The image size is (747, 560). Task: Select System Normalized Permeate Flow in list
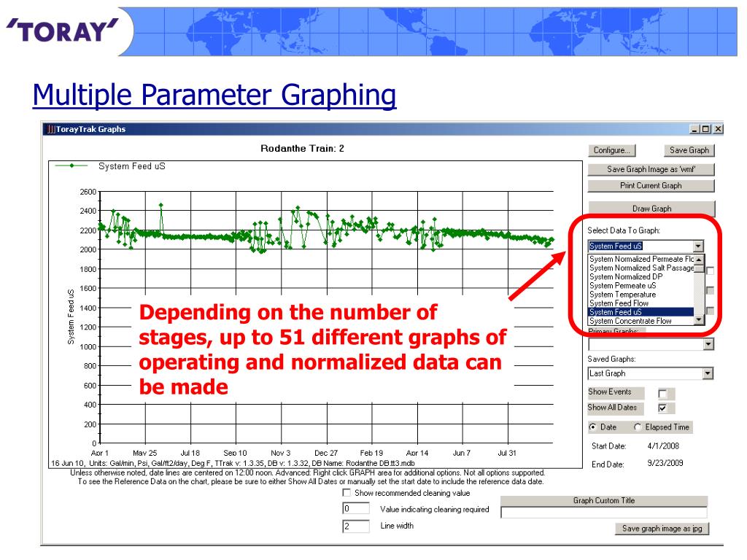tap(641, 259)
